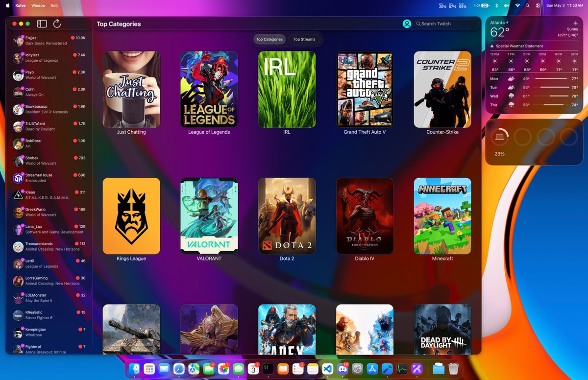
Task: Open the Counter-Strike category
Action: pos(442,90)
